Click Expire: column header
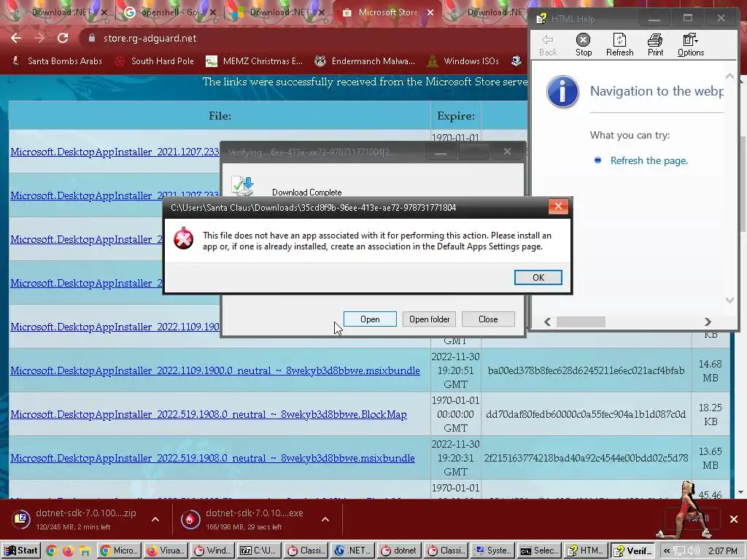 (x=456, y=116)
